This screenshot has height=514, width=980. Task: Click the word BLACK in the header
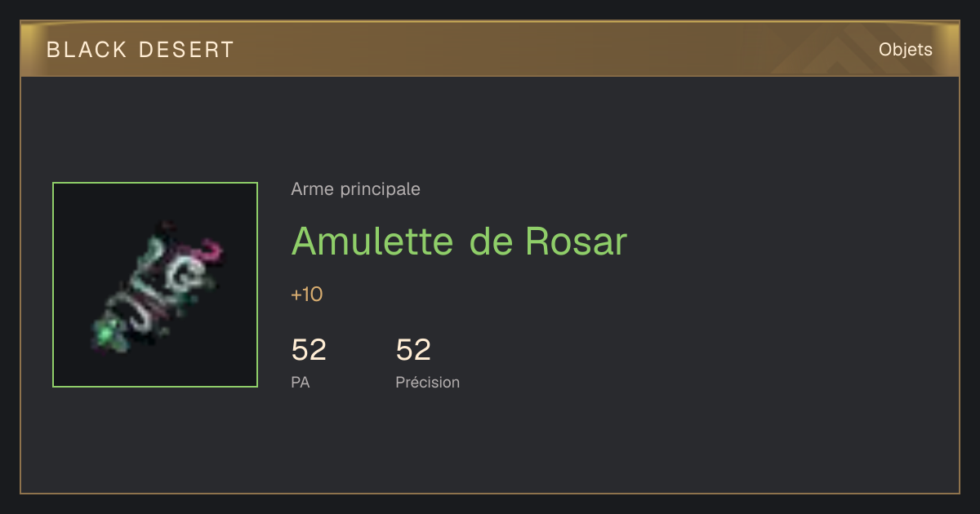tap(87, 50)
